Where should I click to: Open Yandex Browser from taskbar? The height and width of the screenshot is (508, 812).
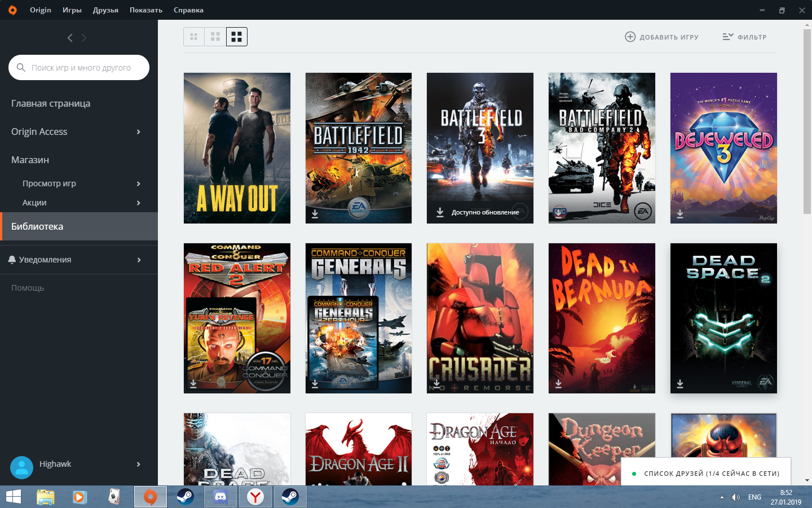point(255,497)
